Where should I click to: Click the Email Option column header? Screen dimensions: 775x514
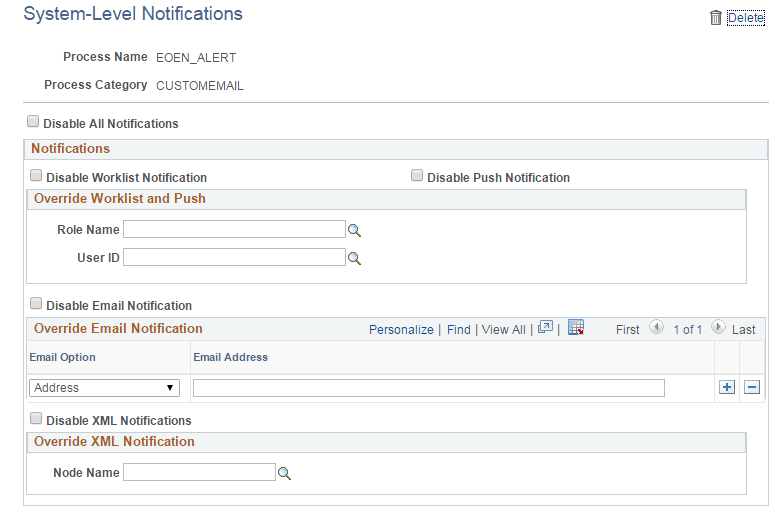point(62,357)
